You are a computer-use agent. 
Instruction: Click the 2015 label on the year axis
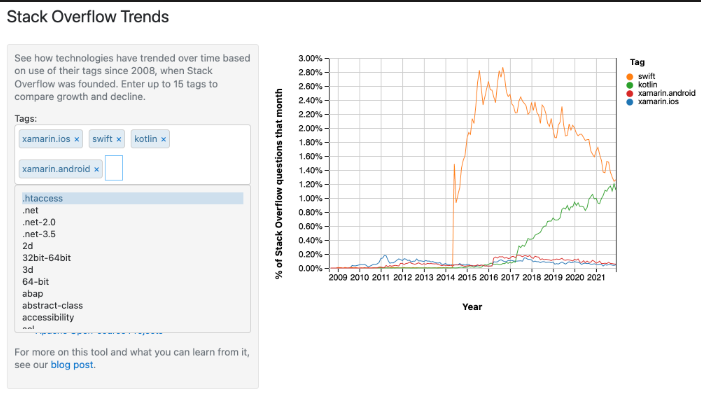[467, 278]
